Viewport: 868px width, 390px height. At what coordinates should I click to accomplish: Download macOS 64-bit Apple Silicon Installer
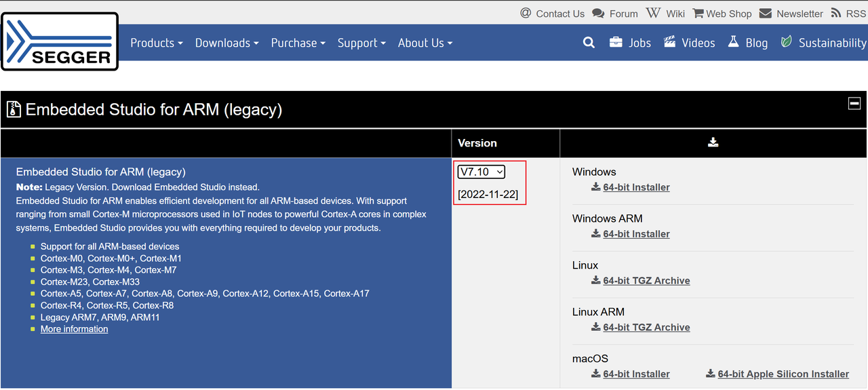783,374
